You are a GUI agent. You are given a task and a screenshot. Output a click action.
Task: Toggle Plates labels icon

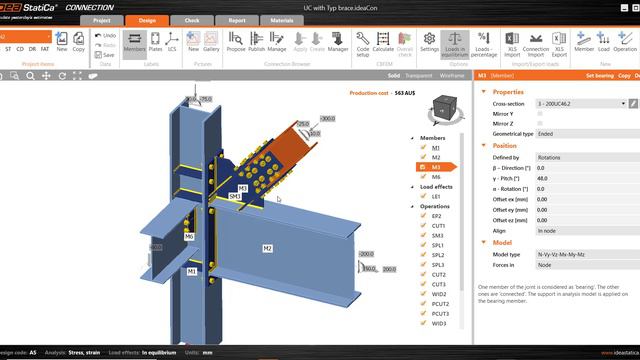tap(155, 42)
